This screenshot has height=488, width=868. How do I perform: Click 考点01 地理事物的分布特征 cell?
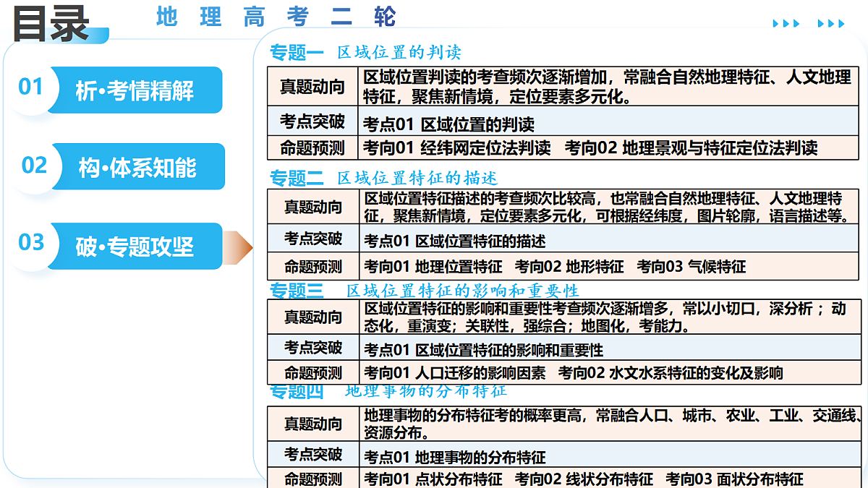(x=609, y=455)
